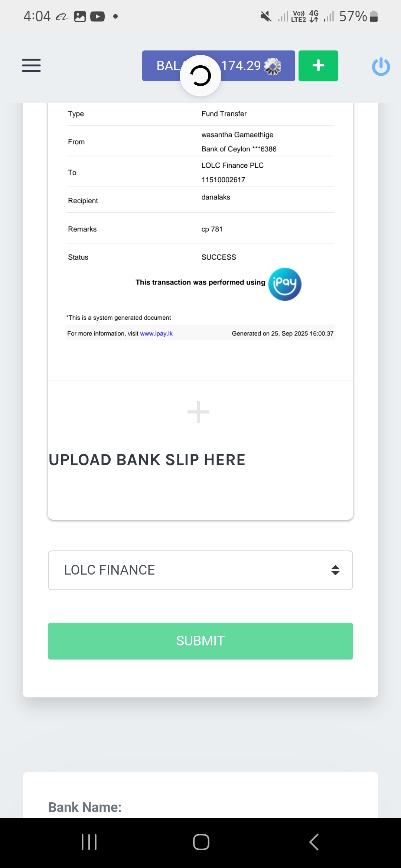Tap the battery indicator in status bar
Image resolution: width=401 pixels, height=868 pixels.
tap(374, 17)
